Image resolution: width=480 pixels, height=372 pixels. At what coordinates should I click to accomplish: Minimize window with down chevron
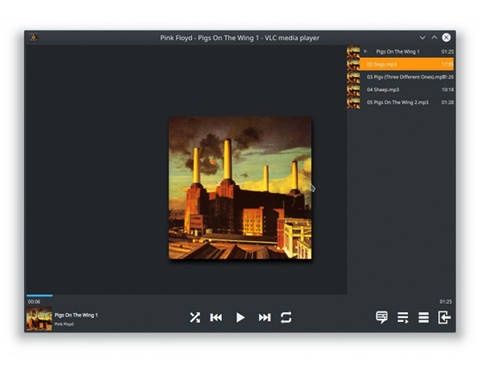coord(422,37)
